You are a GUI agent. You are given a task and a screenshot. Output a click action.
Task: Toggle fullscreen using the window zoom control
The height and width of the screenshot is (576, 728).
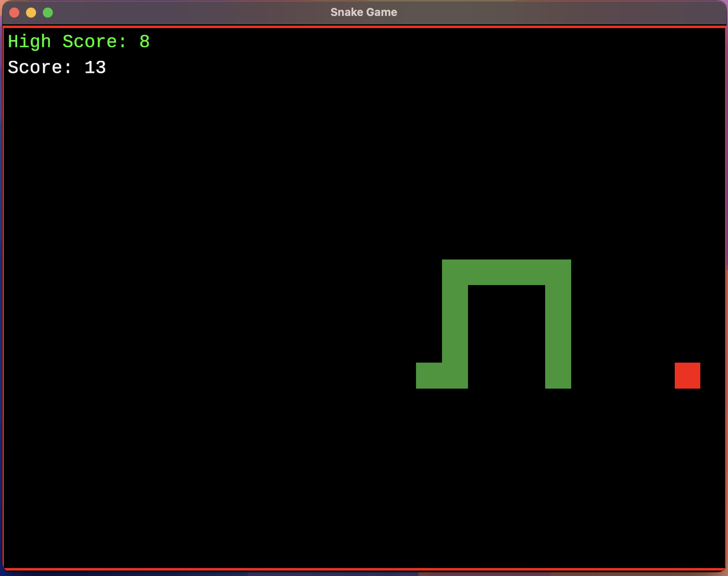tap(48, 12)
